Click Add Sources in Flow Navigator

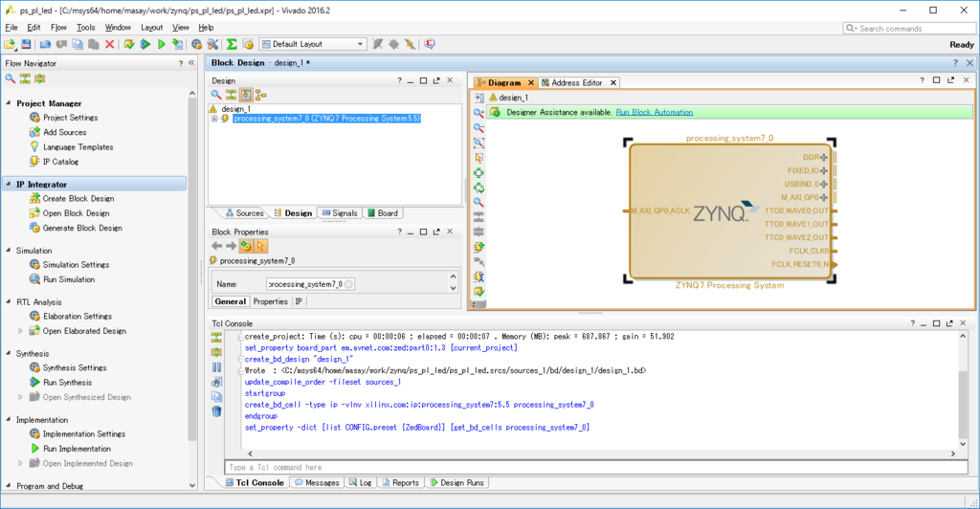point(65,132)
